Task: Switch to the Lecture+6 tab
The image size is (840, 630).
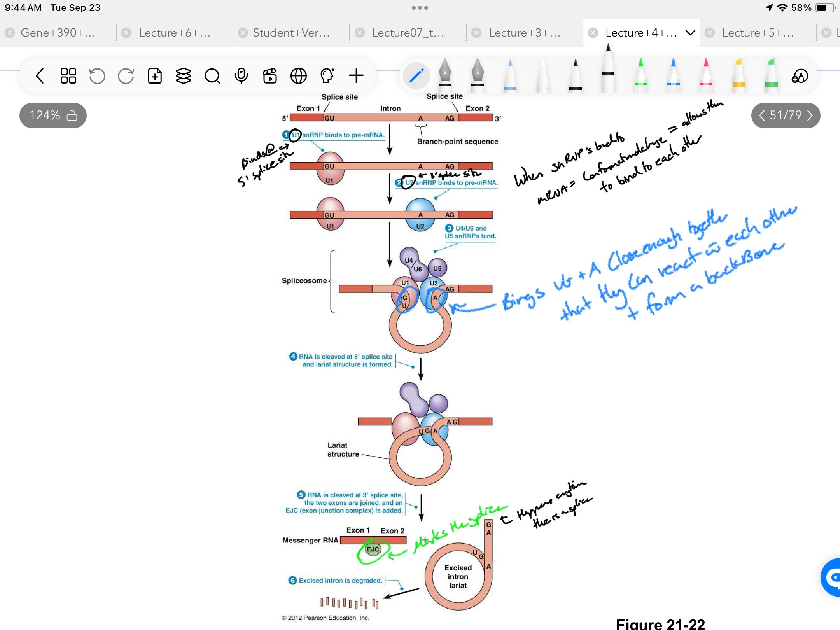Action: 174,33
